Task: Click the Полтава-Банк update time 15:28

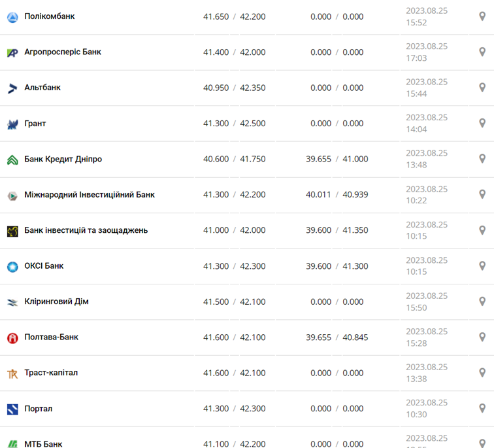Action: (x=416, y=343)
